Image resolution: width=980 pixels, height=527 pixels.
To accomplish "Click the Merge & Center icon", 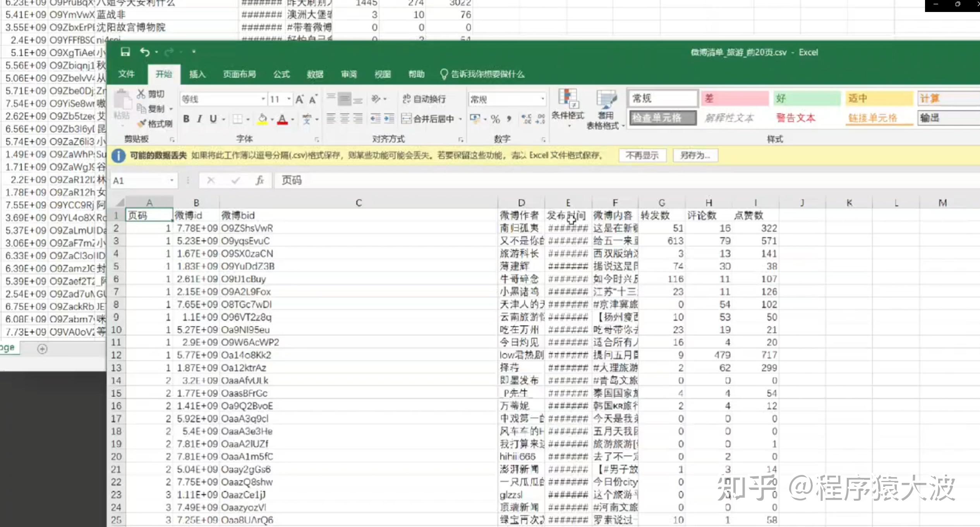I will [429, 119].
